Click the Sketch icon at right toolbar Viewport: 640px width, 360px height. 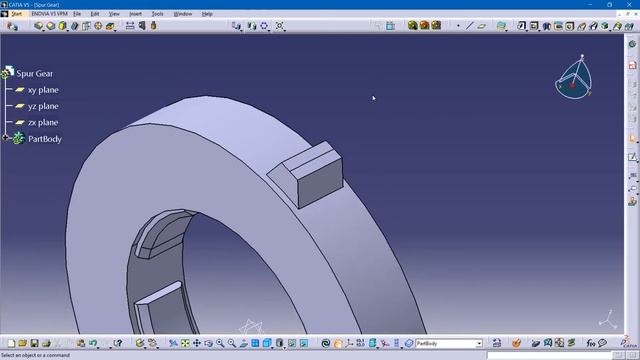pos(632,157)
